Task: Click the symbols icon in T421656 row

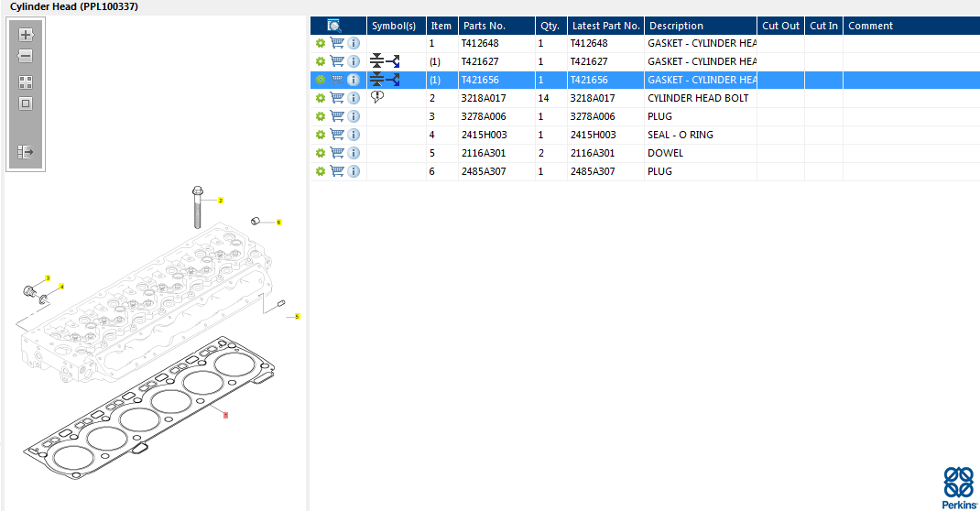Action: point(385,80)
